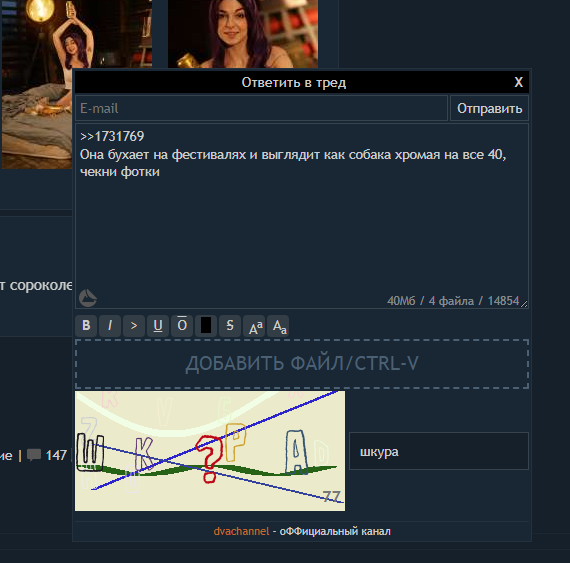Refresh the captcha image
The height and width of the screenshot is (563, 570).
pyautogui.click(x=210, y=451)
